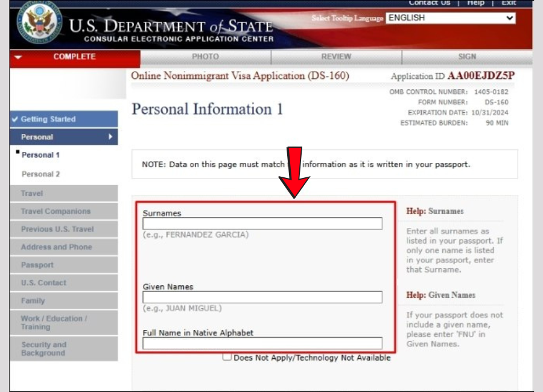Viewport: 543px width, 392px height.
Task: Switch to the SIGN step tab
Action: click(x=467, y=57)
